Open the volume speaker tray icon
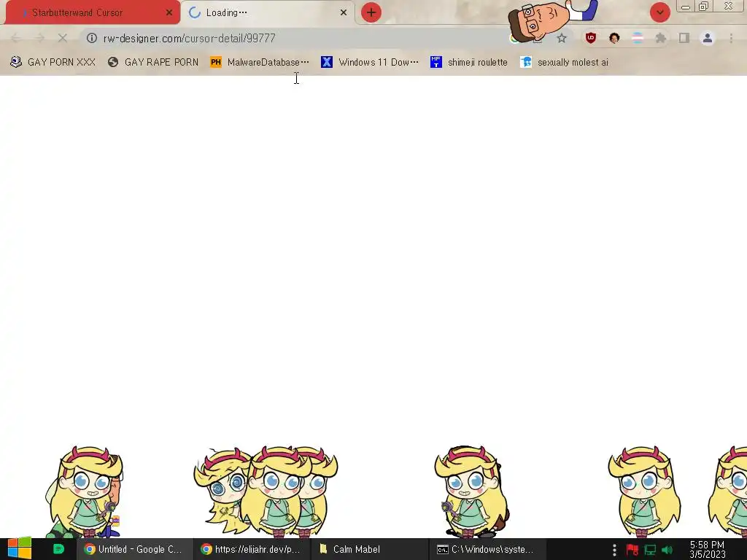747x560 pixels. (667, 550)
